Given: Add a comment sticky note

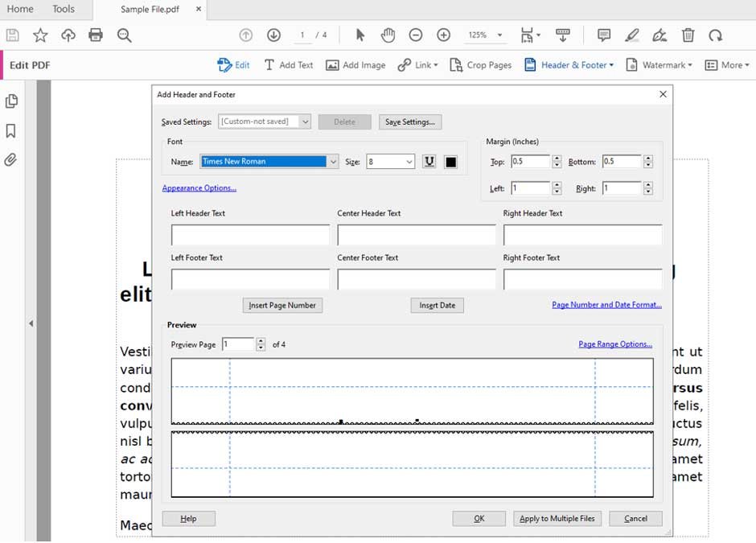Looking at the screenshot, I should (604, 35).
